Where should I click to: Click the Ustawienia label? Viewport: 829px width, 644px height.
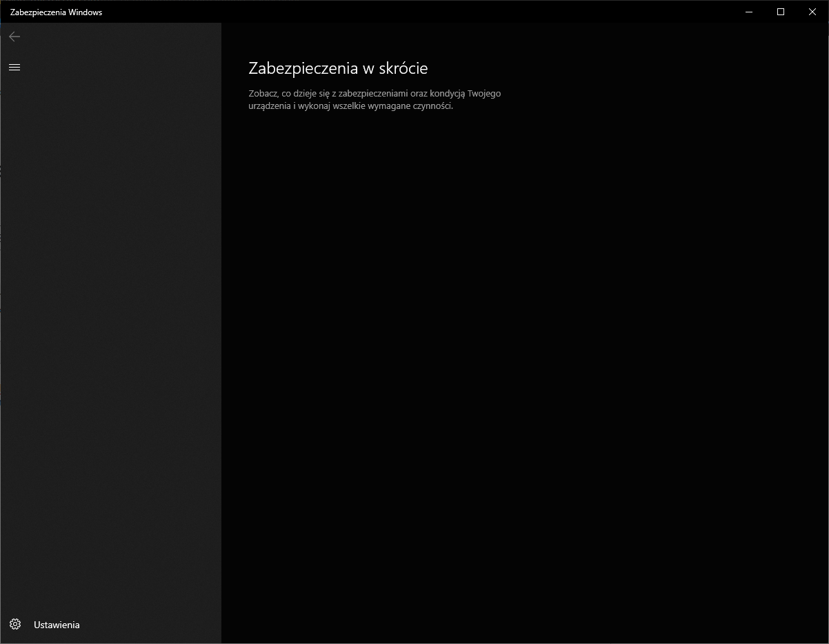point(56,625)
